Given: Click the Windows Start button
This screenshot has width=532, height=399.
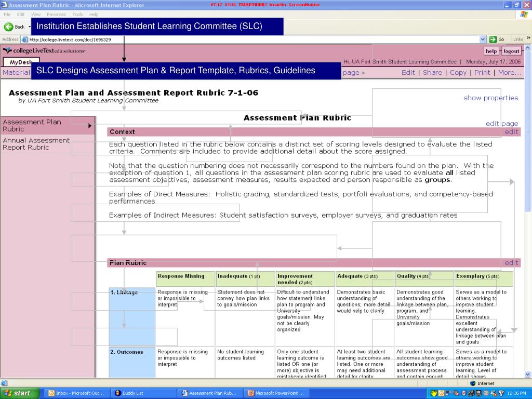Looking at the screenshot, I should click(20, 393).
